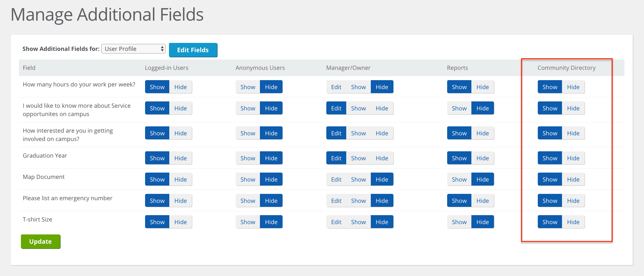
Task: Click the Manage Additional Fields heading
Action: pos(107,15)
